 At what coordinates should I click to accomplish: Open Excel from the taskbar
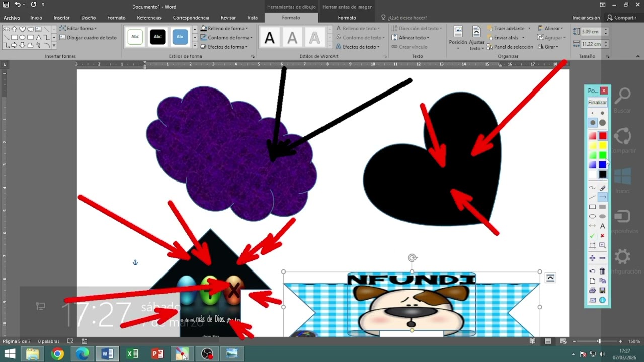[x=132, y=354]
